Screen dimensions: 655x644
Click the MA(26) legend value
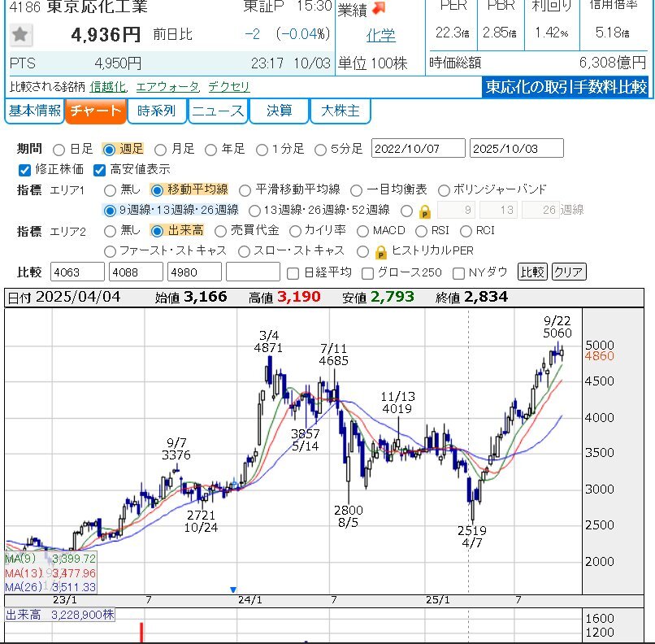(74, 587)
